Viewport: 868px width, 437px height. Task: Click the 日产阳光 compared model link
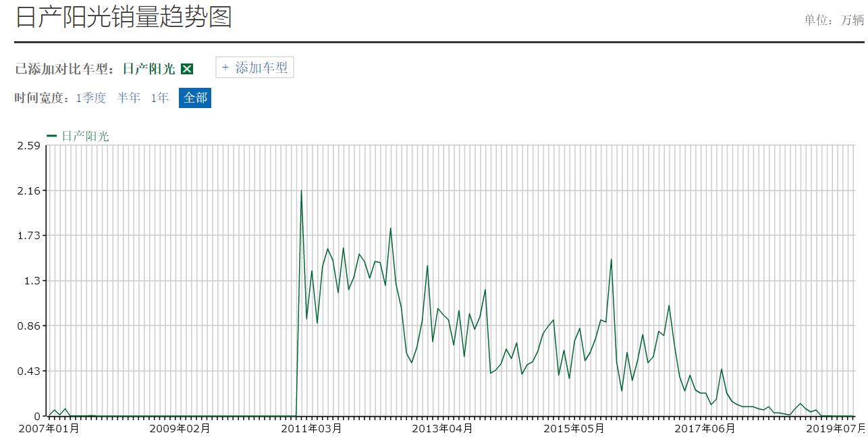click(148, 69)
